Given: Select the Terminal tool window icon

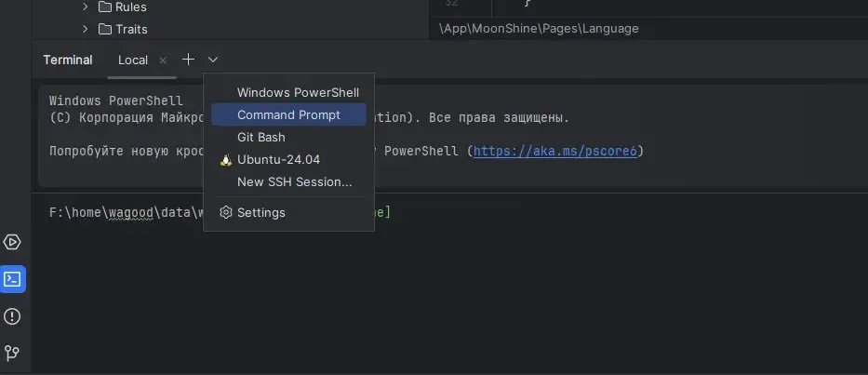Looking at the screenshot, I should [12, 279].
